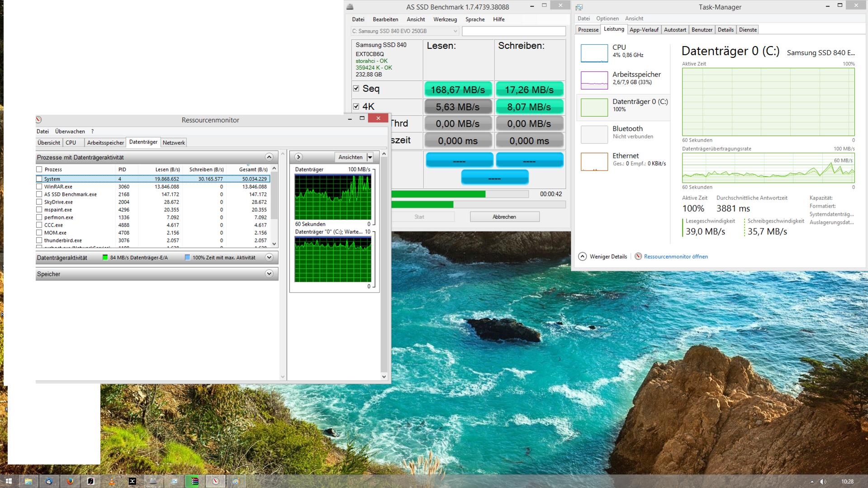Click the taskbar clock showing 10:28
Viewport: 868px width, 488px height.
(848, 482)
